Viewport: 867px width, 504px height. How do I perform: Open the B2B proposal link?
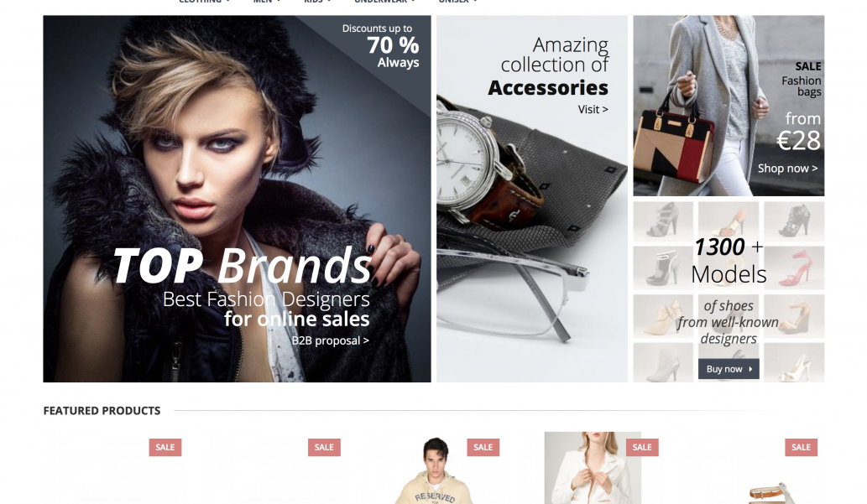click(330, 340)
